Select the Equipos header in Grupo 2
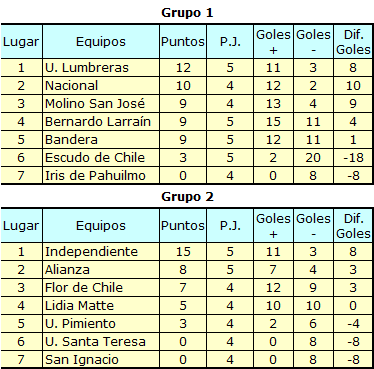Screen dimensions: 374x369 pyautogui.click(x=101, y=226)
